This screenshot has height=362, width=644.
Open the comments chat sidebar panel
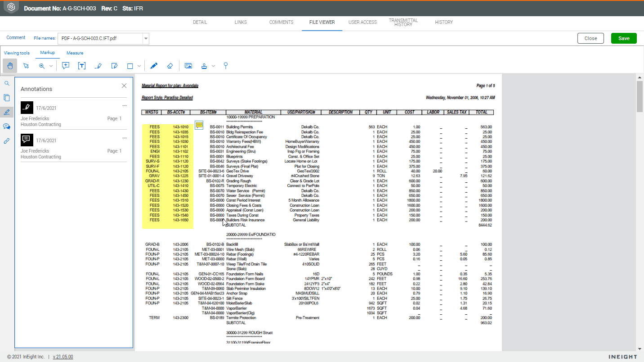click(7, 127)
